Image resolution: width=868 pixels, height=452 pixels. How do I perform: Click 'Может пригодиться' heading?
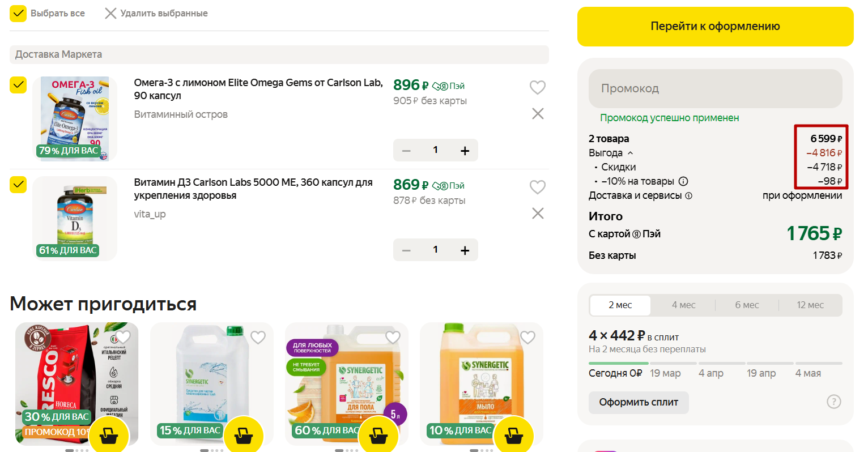(x=103, y=304)
